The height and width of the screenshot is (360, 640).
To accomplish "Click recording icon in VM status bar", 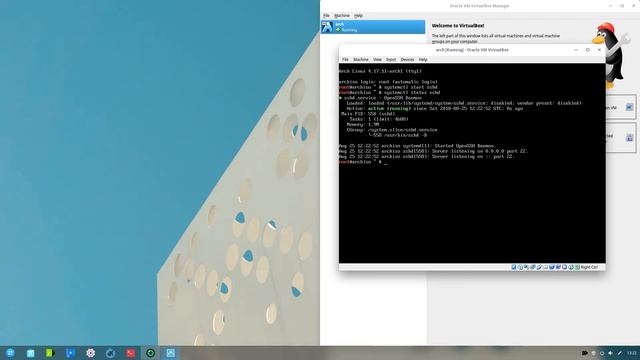I will 558,267.
